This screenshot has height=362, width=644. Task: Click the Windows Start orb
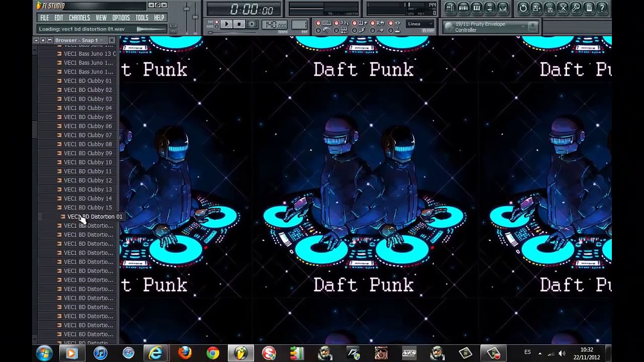coord(44,353)
